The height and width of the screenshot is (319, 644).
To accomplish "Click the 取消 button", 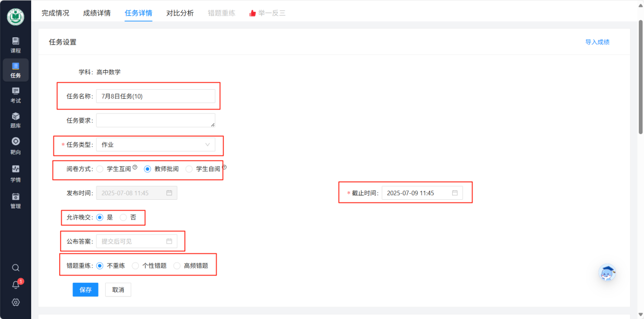I will [118, 289].
